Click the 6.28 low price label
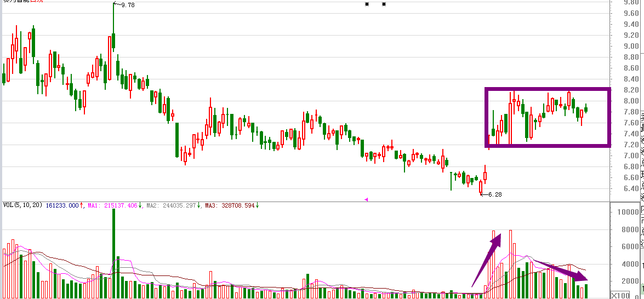Image resolution: width=644 pixels, height=299 pixels. point(492,195)
